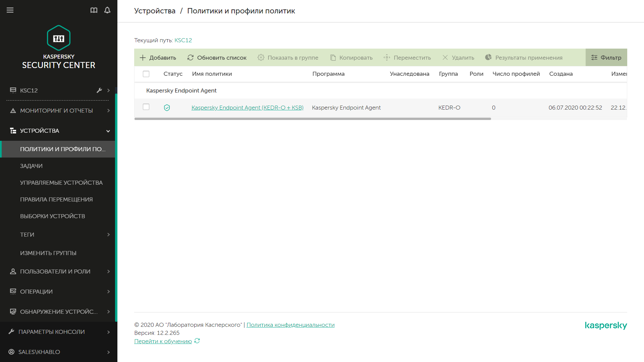Toggle the select-all checkbox in table header
Viewport: 644px width, 362px height.
click(x=146, y=74)
